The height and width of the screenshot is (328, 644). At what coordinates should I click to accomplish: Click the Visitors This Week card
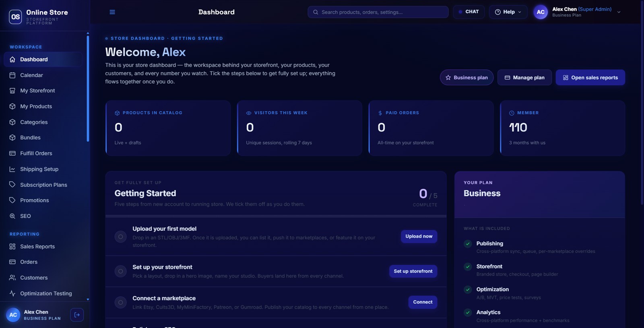tap(299, 128)
